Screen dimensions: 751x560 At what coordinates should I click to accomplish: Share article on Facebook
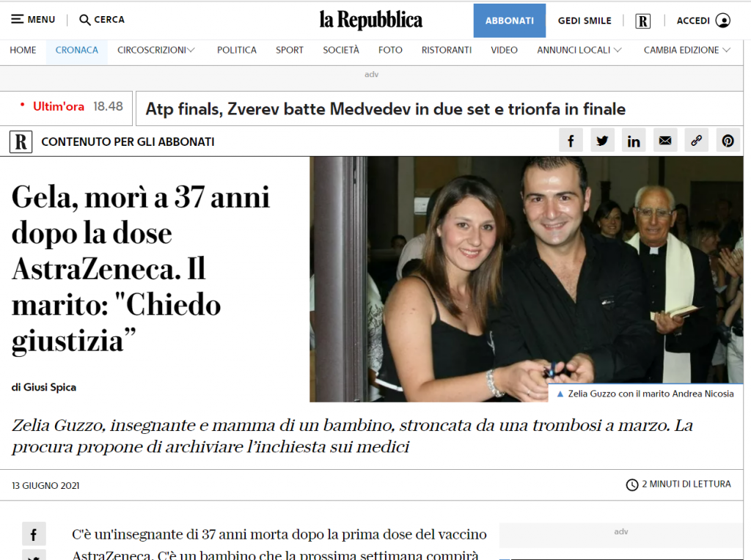[571, 140]
